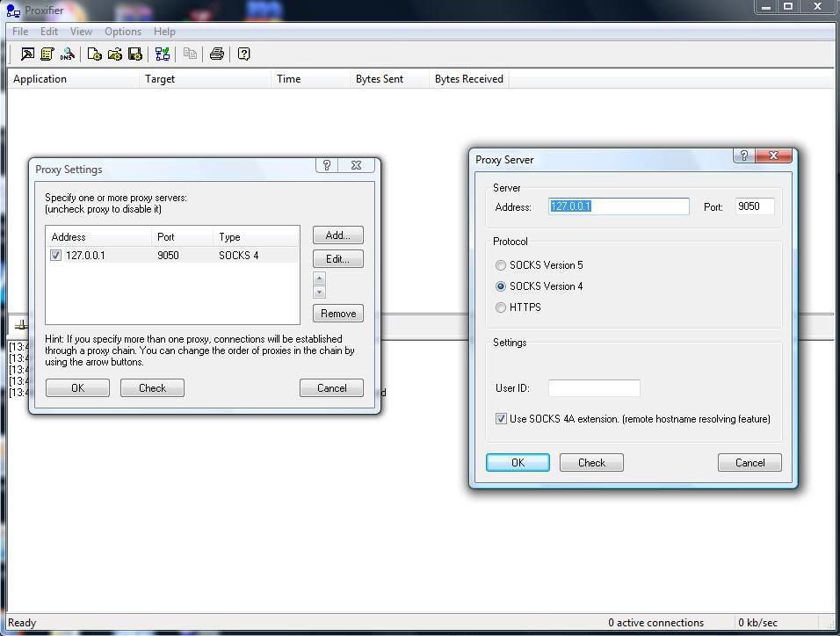This screenshot has width=840, height=636.
Task: Click the Edit... button in Proxy Settings
Action: [x=338, y=259]
